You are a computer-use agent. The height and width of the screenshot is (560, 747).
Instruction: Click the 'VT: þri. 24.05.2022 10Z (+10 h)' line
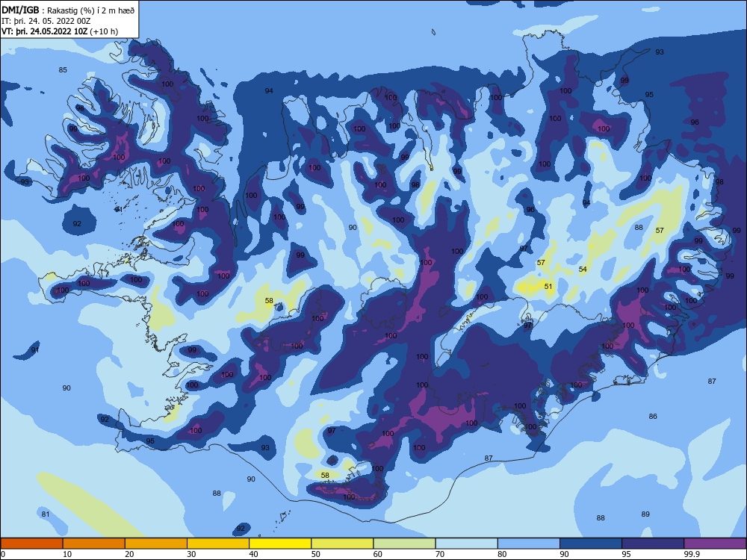coord(60,31)
